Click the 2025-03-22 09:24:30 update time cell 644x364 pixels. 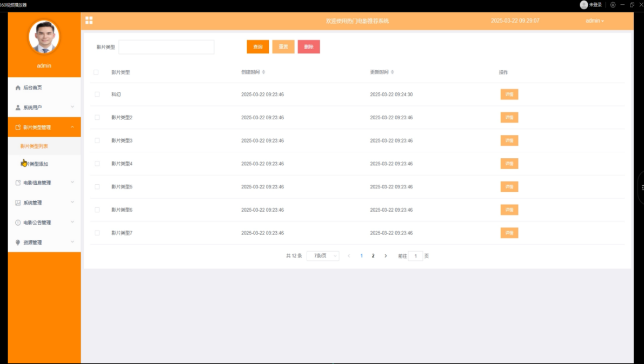click(391, 95)
